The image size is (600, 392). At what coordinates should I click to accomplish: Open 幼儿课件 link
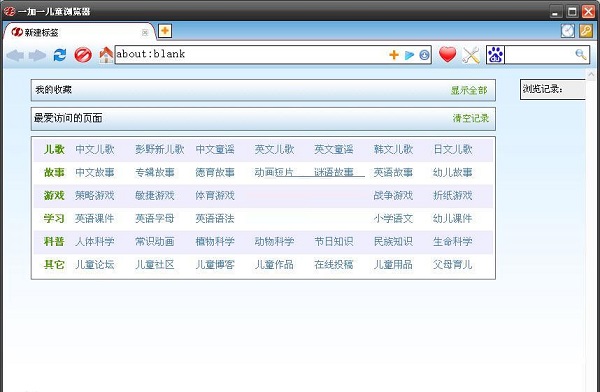[453, 218]
